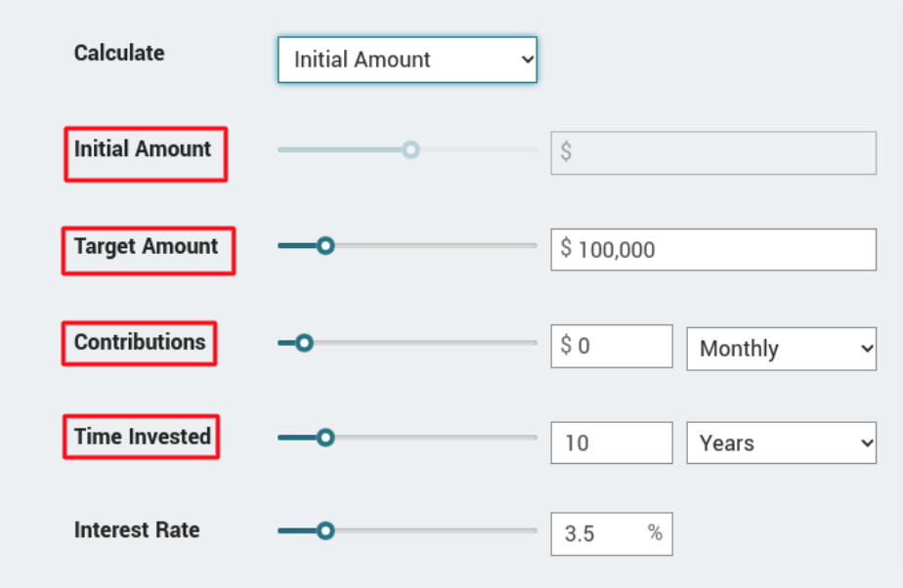Open the Years time unit dropdown
Image resolution: width=903 pixels, height=588 pixels.
tap(781, 443)
